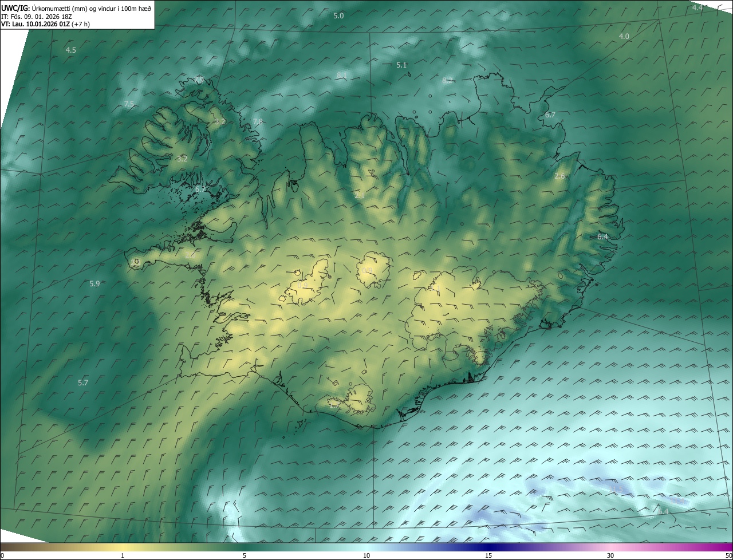
Task: Click the valid time 'VT: Lau. 10.01.2026 01Z'
Action: (36, 24)
